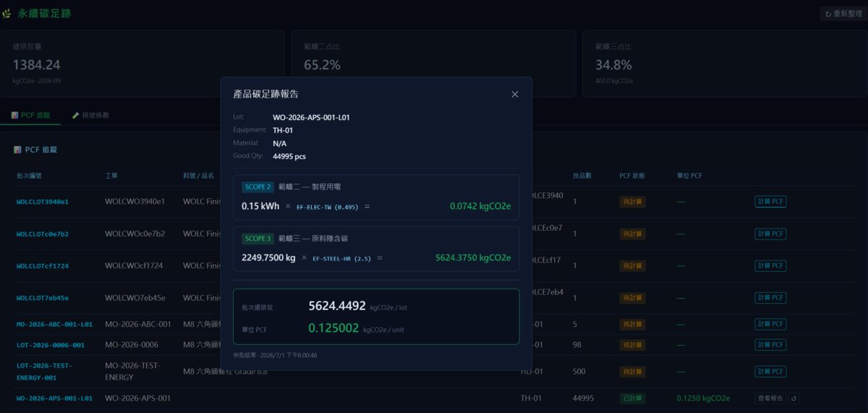Click work order MO-2026-0006

pos(132,345)
